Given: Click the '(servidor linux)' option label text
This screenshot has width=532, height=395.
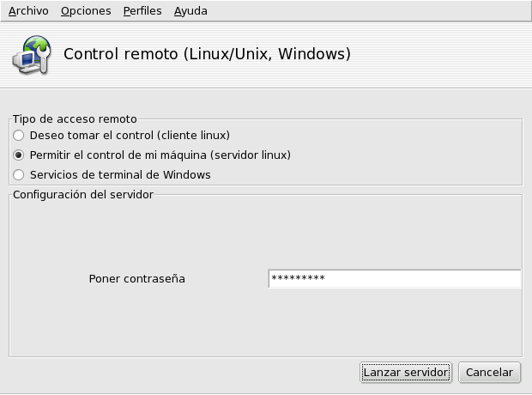Looking at the screenshot, I should [251, 155].
